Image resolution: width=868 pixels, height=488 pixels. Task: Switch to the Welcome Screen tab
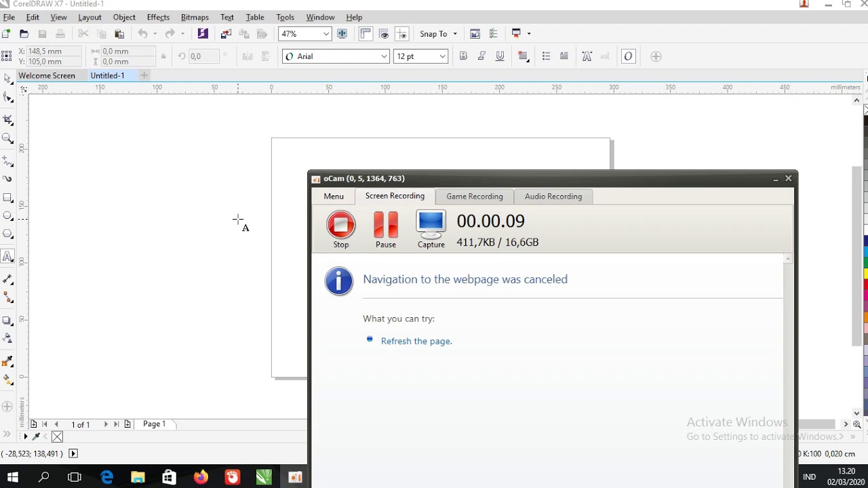click(x=47, y=75)
